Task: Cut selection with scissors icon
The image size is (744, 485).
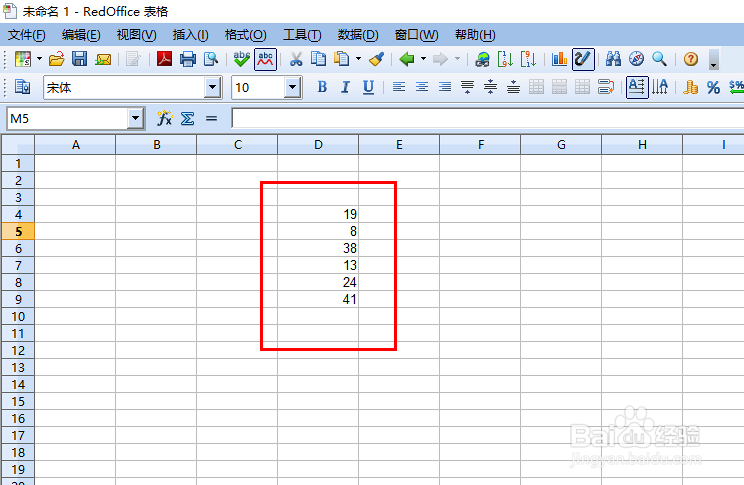Action: tap(296, 59)
